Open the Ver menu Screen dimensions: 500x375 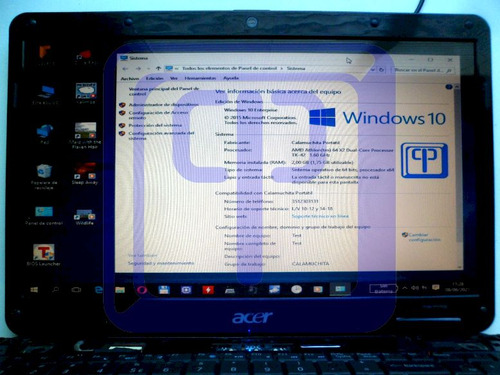tap(174, 78)
